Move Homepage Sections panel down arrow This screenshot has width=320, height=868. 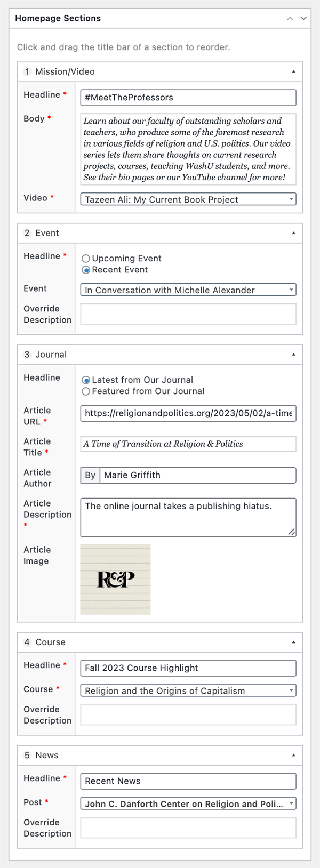303,18
